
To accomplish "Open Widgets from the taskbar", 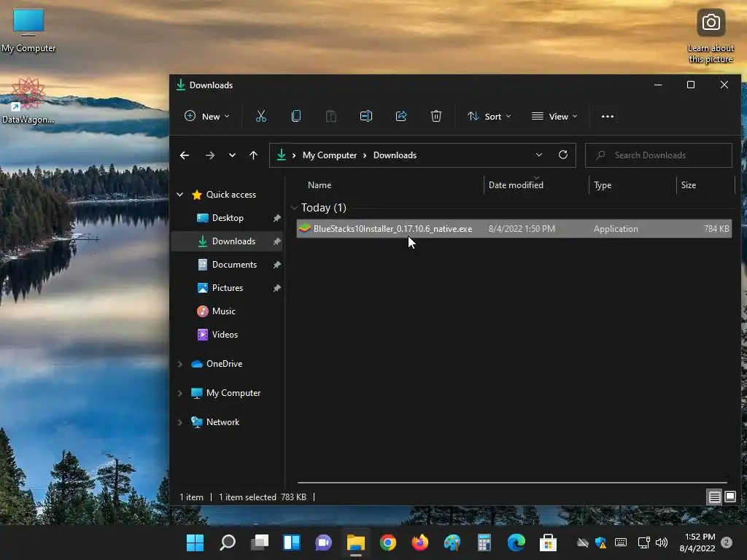I will [292, 542].
